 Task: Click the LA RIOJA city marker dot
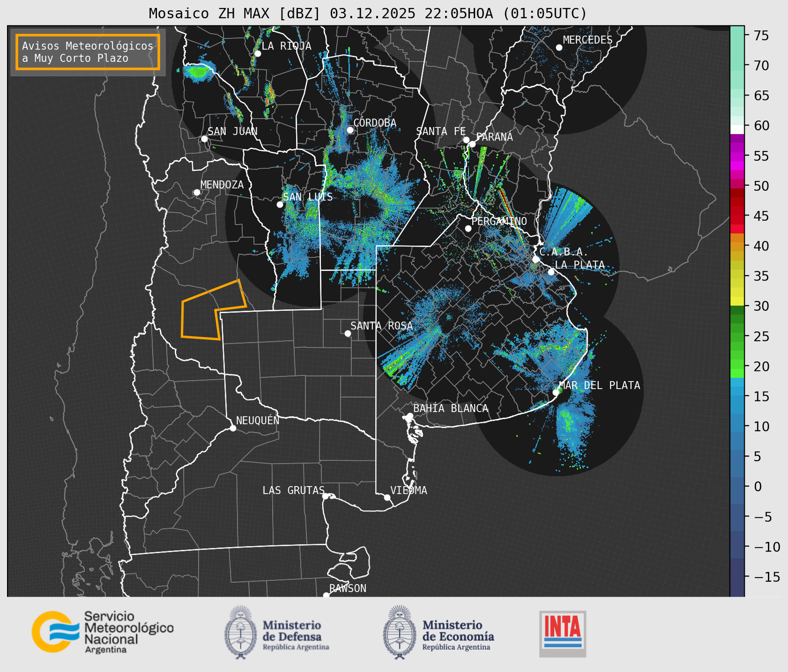258,54
